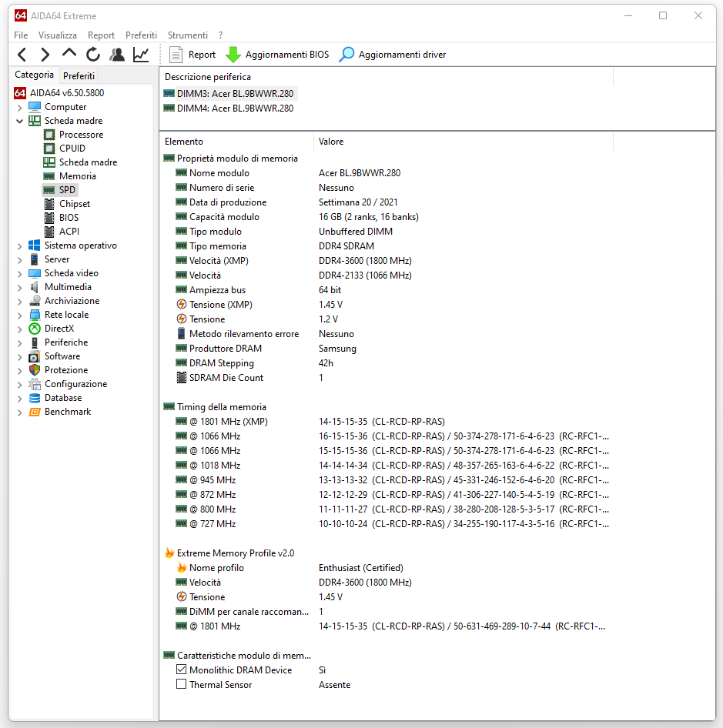Expand the Scheda video node
723x728 pixels.
(x=19, y=274)
